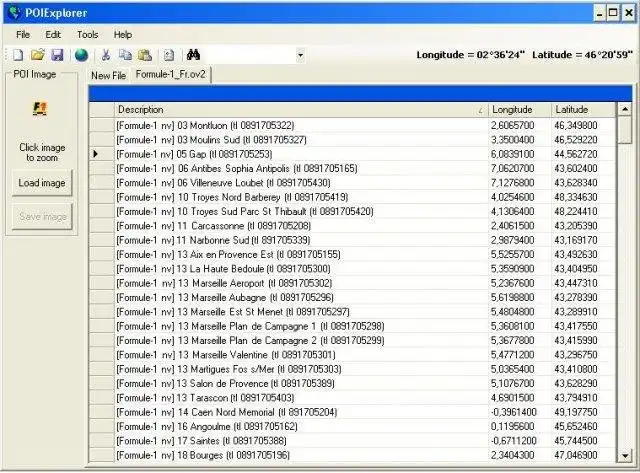Open the Help menu
This screenshot has width=640, height=473.
[122, 35]
